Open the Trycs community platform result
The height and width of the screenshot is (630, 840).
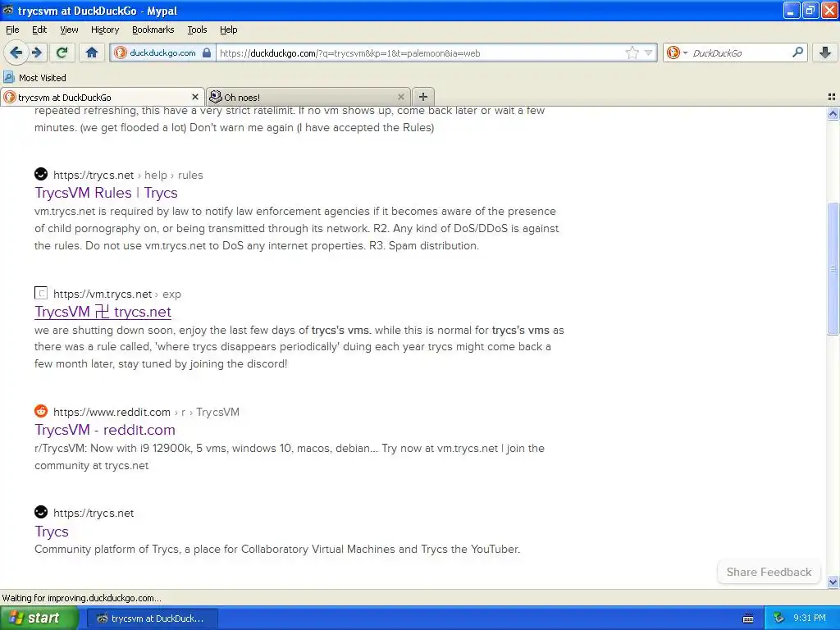point(52,532)
